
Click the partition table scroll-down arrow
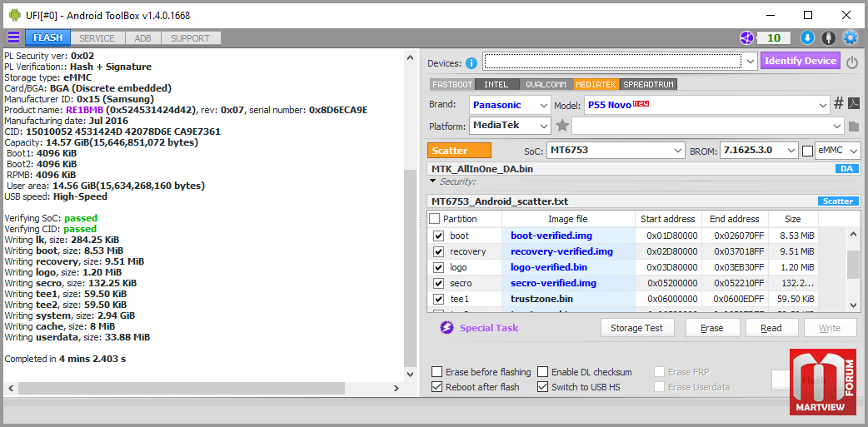click(854, 305)
